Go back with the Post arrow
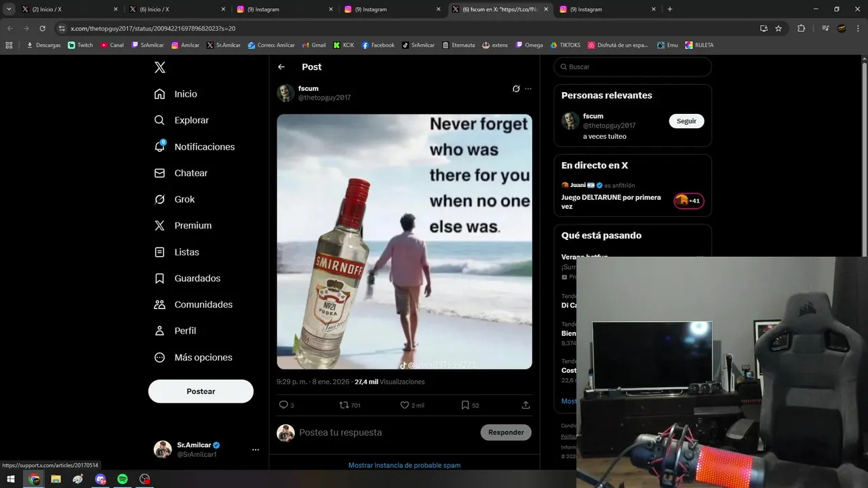Screen dimensions: 868x488 point(281,67)
